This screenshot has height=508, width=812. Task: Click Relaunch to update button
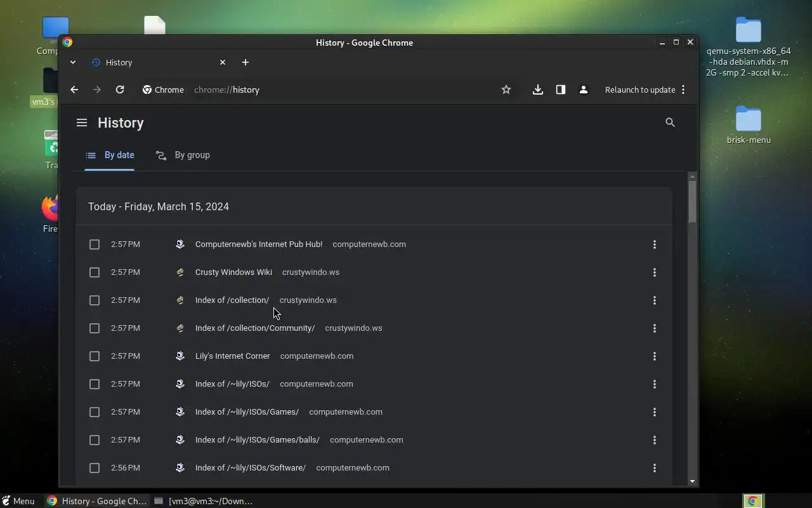(x=640, y=90)
